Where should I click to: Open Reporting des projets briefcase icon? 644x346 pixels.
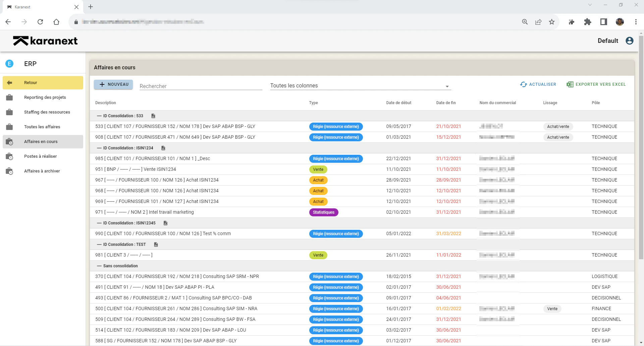(9, 97)
